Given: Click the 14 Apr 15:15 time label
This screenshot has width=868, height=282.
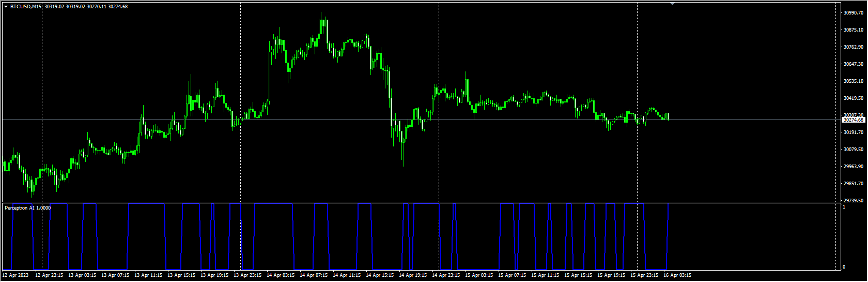Looking at the screenshot, I should pyautogui.click(x=380, y=275).
